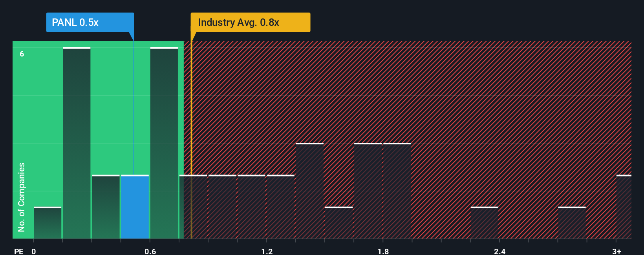Click the x-axis label 3+
The image size is (644, 255).
tap(617, 251)
